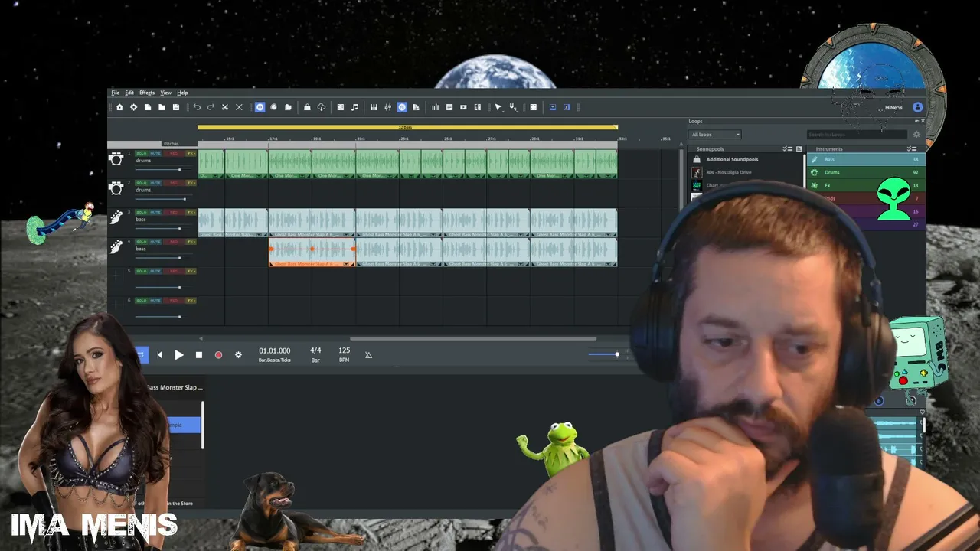Solo track 1 drums
This screenshot has height=551, width=980.
pos(142,153)
